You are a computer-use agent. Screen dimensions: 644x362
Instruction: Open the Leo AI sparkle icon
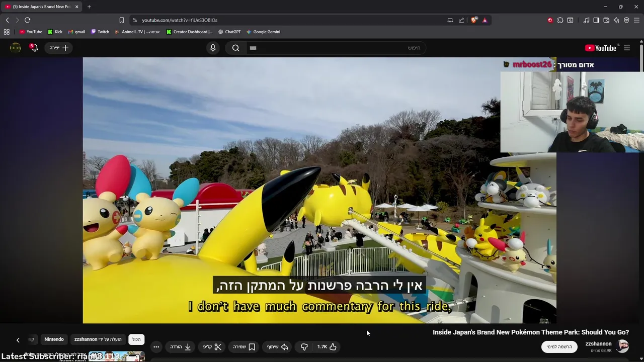[x=616, y=20]
